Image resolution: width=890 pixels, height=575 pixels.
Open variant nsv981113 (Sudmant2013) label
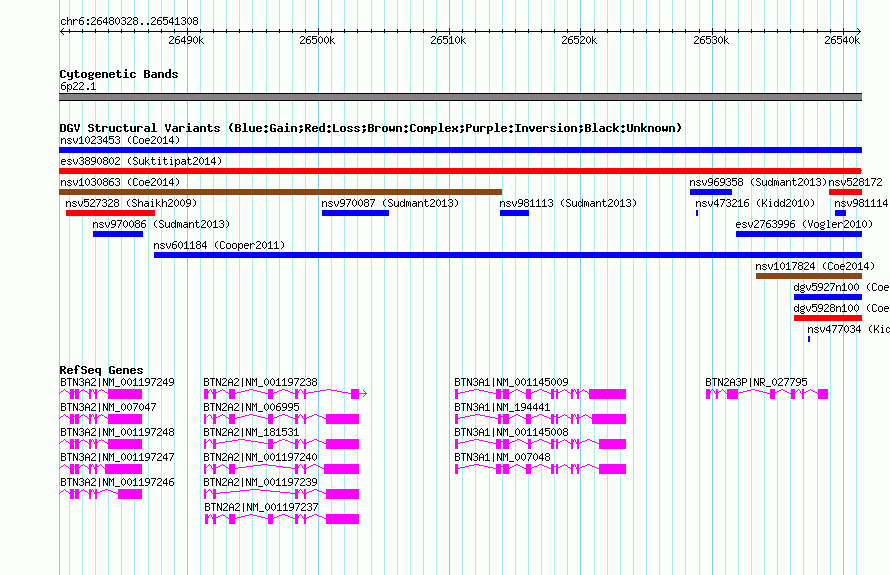click(x=568, y=203)
